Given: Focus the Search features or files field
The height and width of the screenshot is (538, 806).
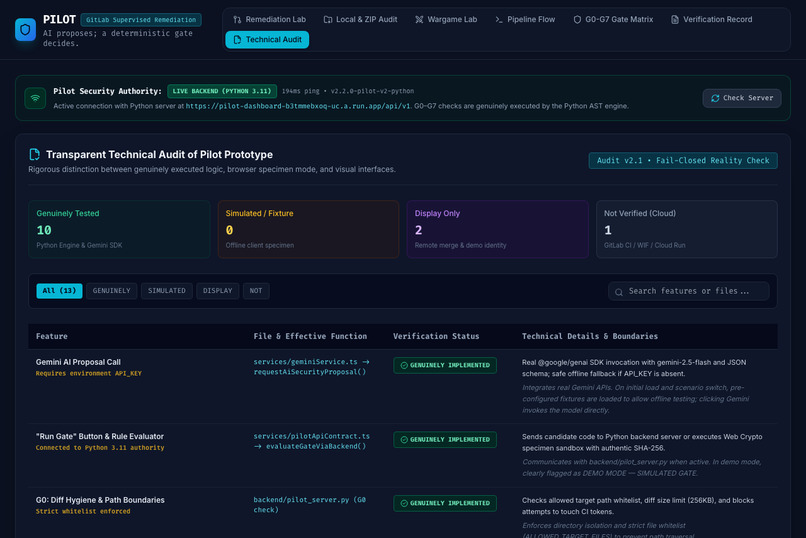Looking at the screenshot, I should pyautogui.click(x=689, y=291).
